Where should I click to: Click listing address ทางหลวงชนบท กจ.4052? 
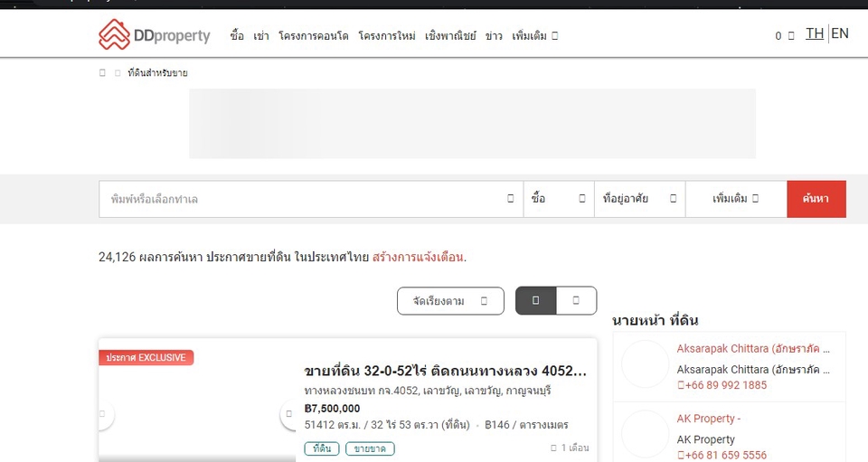click(x=428, y=391)
